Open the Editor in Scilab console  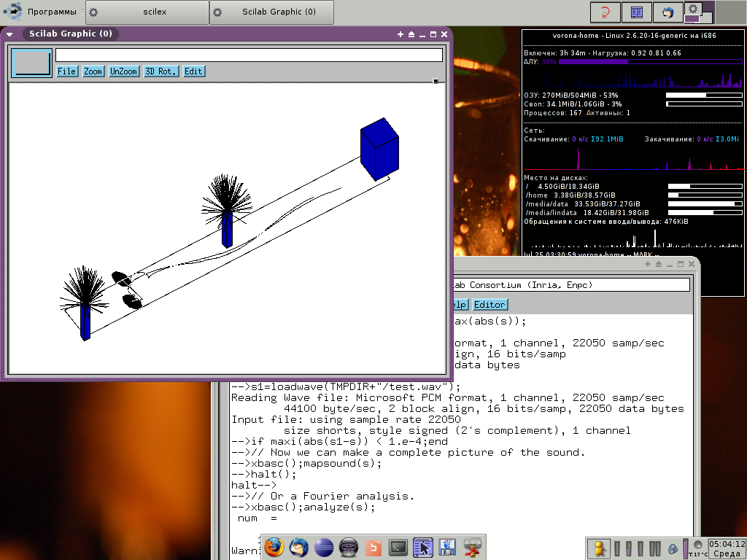pyautogui.click(x=490, y=304)
